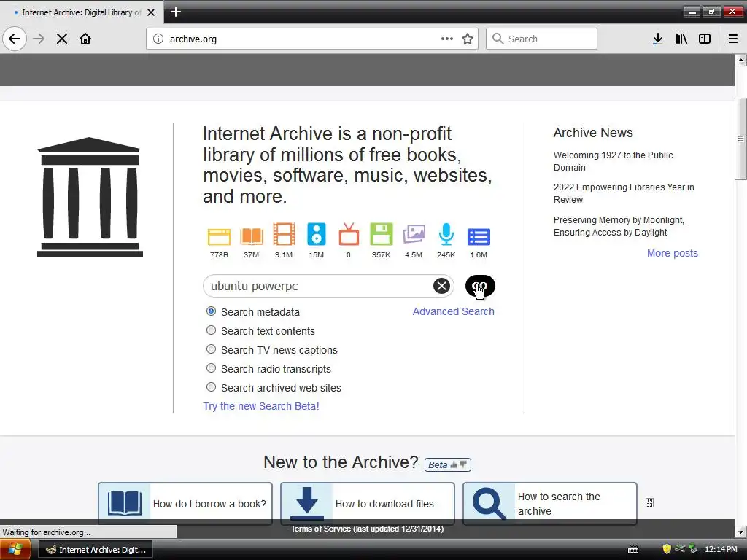Click the Beta feedback badge
Viewport: 747px width, 560px height.
447,464
